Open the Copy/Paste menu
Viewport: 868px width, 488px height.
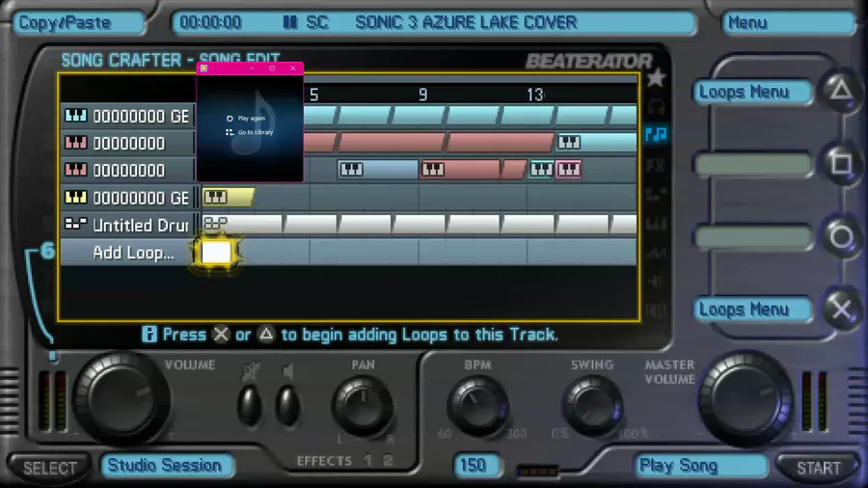79,23
